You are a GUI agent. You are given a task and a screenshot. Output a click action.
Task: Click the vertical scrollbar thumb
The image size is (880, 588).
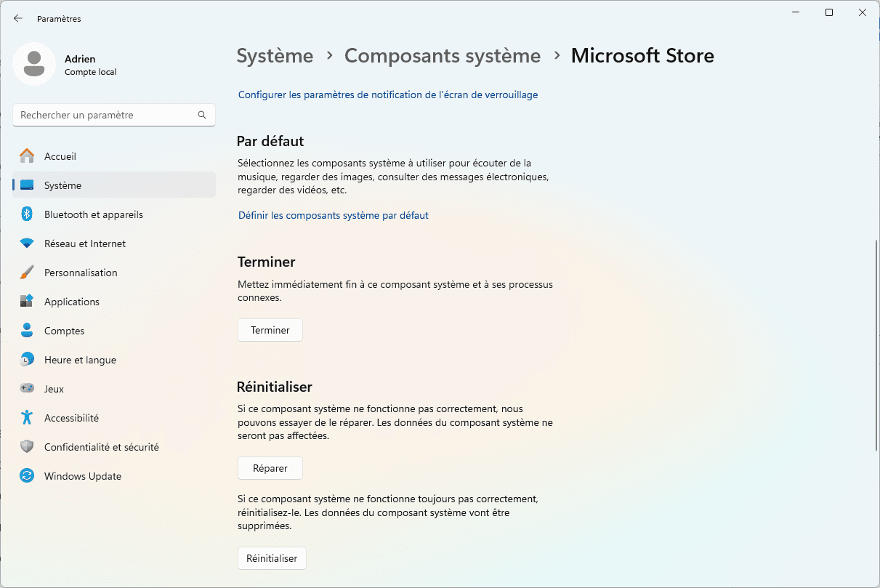(x=876, y=347)
